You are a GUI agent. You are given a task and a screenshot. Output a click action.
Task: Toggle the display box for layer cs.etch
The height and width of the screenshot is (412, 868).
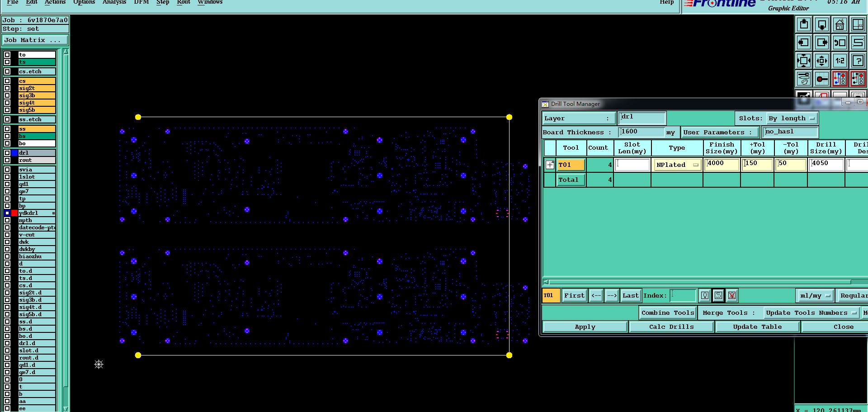click(7, 71)
